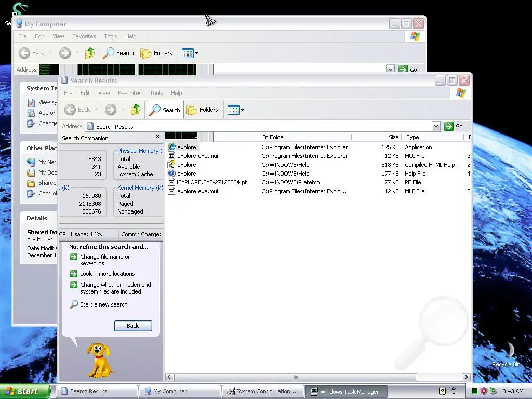Image resolution: width=532 pixels, height=399 pixels.
Task: Select iexplore Application result icon
Action: (x=171, y=147)
